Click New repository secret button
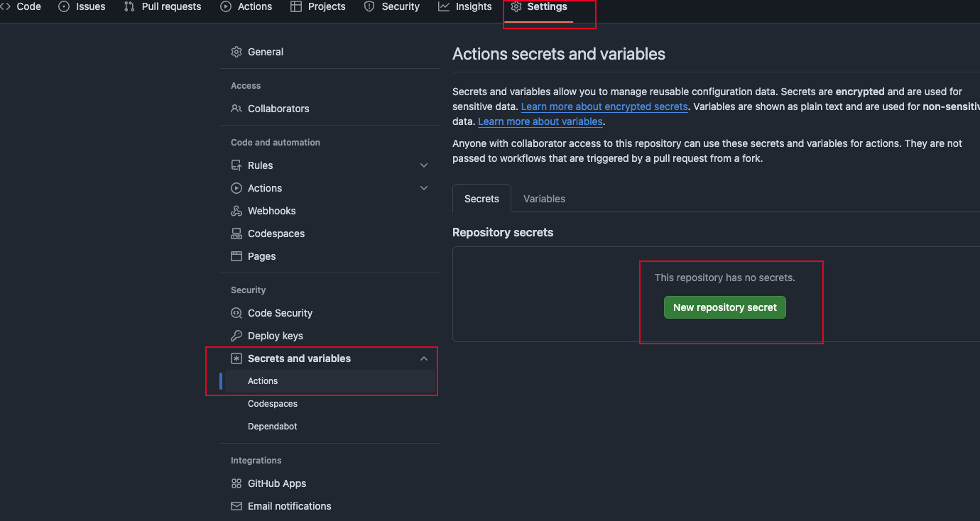The width and height of the screenshot is (980, 521). (725, 307)
